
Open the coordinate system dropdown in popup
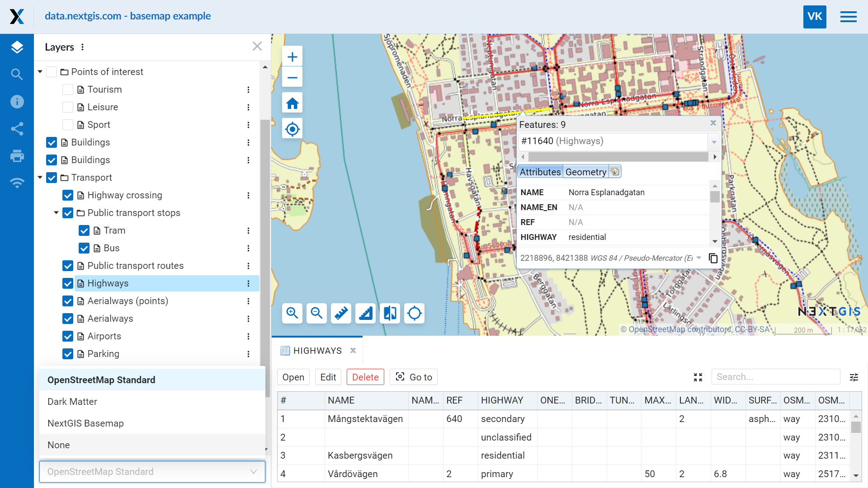pos(699,258)
